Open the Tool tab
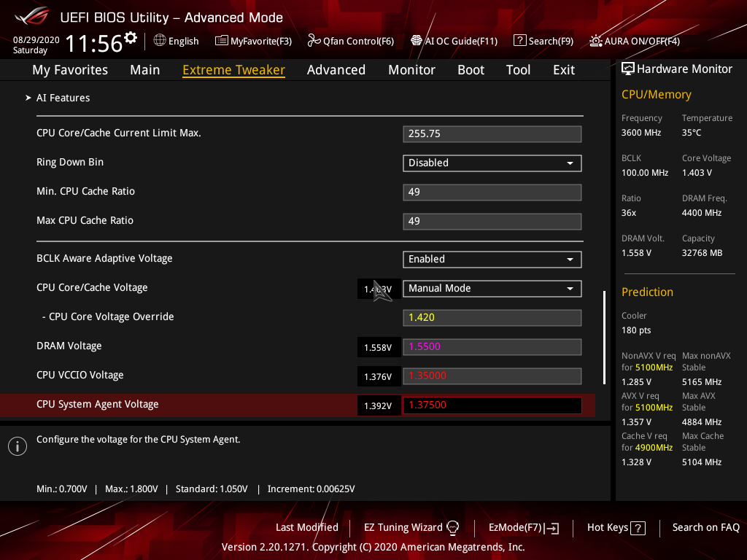Viewport: 747px width, 560px height. coord(519,69)
